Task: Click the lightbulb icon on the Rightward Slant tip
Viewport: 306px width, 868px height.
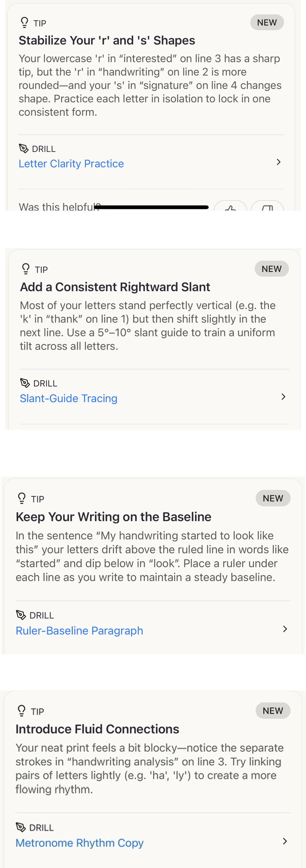Action: click(26, 269)
